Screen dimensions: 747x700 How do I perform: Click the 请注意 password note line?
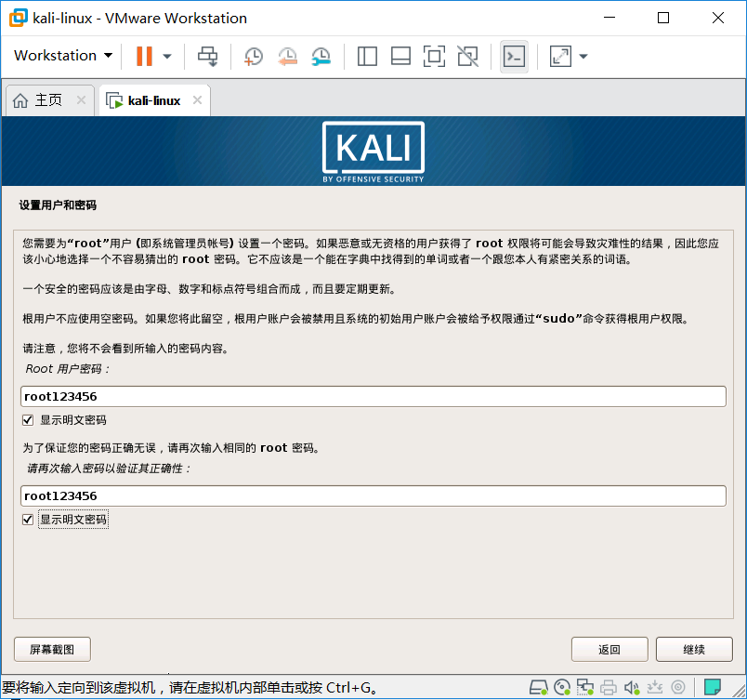(x=126, y=349)
